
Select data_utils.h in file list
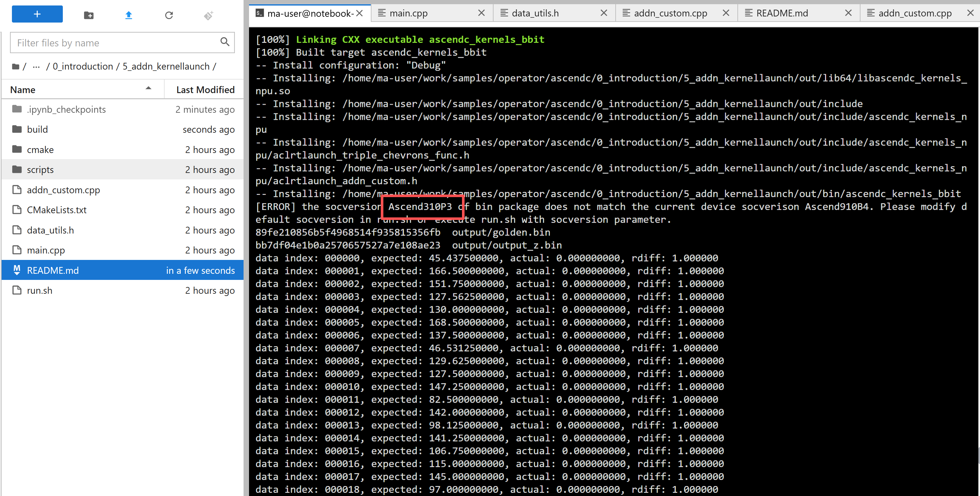coord(122,230)
